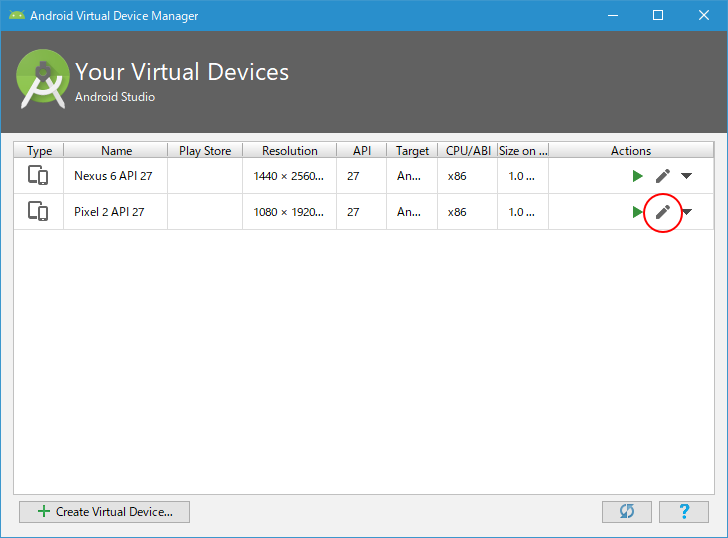Screen dimensions: 728x538
Task: Sort devices by Name column header
Action: 116,151
